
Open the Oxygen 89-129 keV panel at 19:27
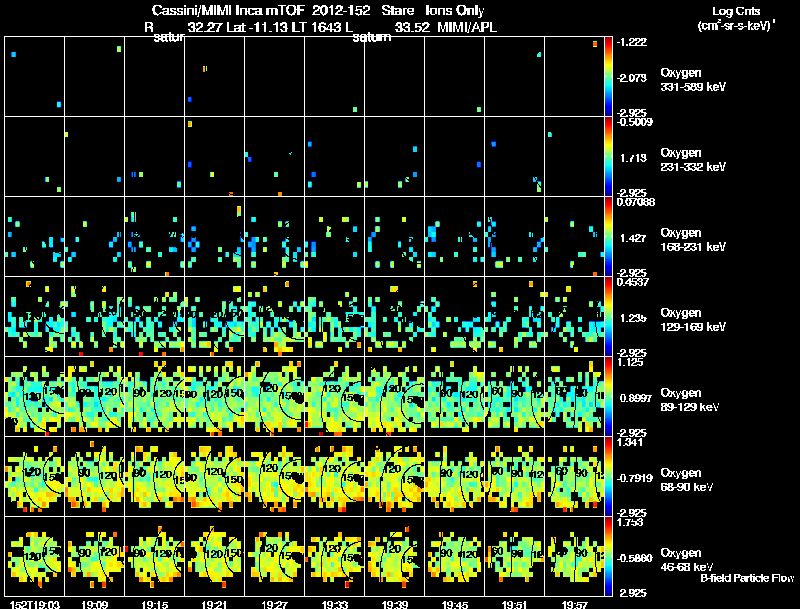pyautogui.click(x=274, y=397)
